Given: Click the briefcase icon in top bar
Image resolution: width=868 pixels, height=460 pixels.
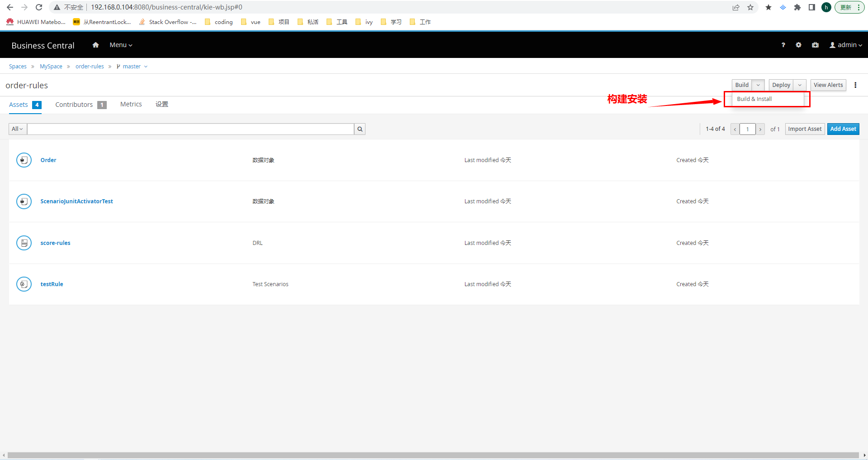Looking at the screenshot, I should click(x=815, y=45).
